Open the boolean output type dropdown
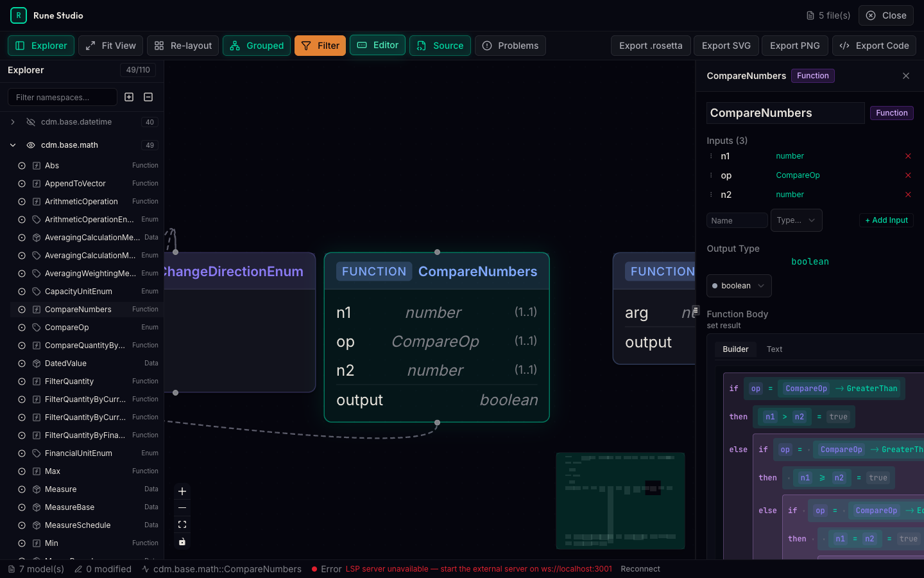The image size is (924, 578). pyautogui.click(x=739, y=285)
